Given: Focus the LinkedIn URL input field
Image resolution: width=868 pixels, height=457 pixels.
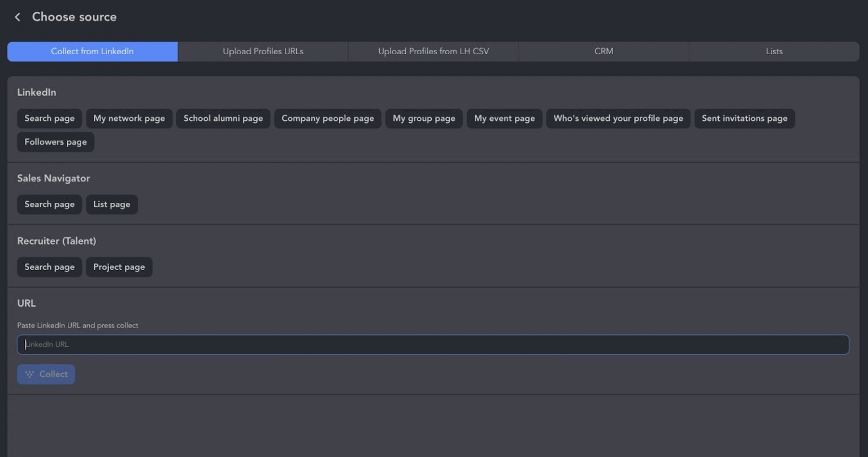Looking at the screenshot, I should [433, 345].
